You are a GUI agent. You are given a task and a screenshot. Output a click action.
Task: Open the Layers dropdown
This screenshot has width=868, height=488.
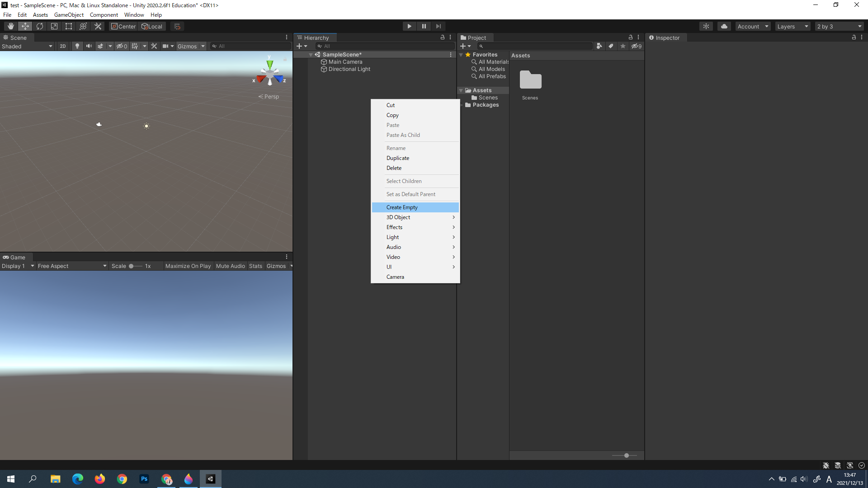tap(793, 26)
